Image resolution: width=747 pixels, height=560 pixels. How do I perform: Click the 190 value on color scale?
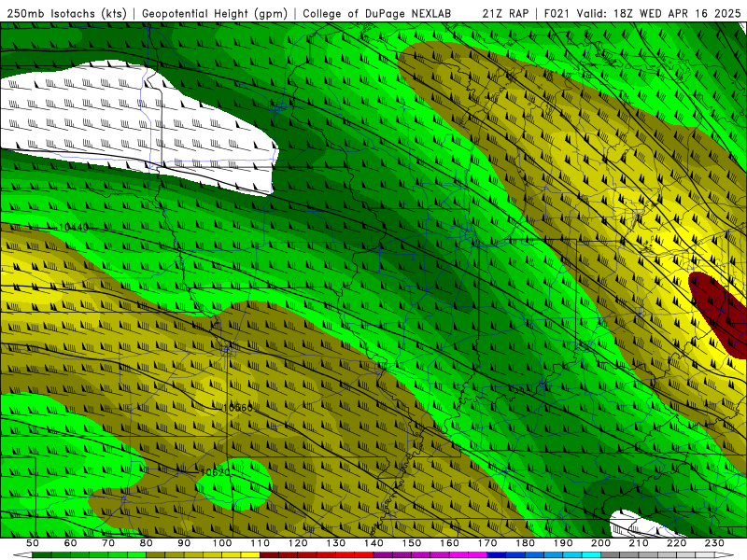[x=563, y=543]
